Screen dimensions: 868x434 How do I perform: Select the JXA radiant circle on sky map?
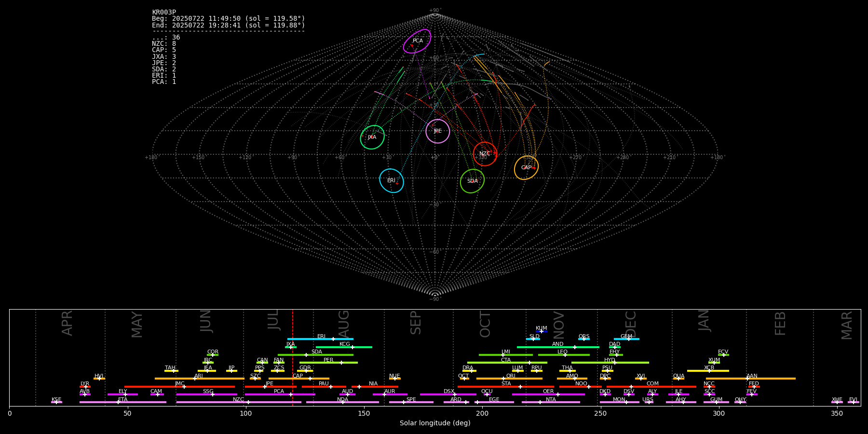point(372,137)
